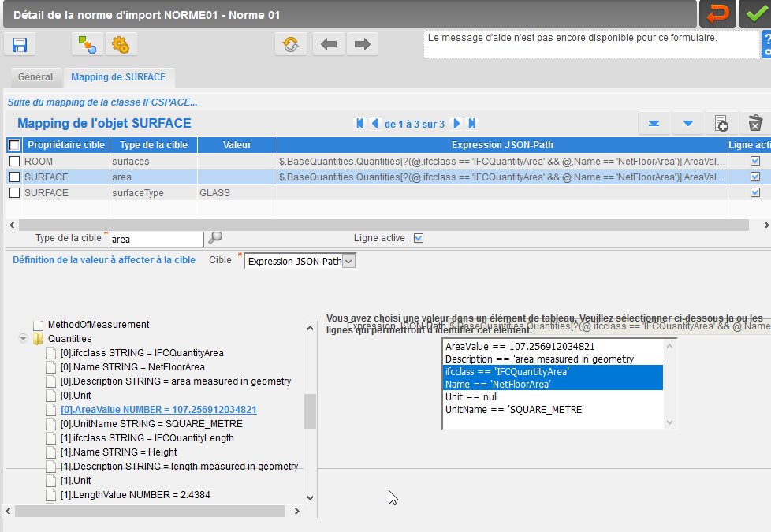Add a new mapping line with the document-plus icon

tap(721, 124)
